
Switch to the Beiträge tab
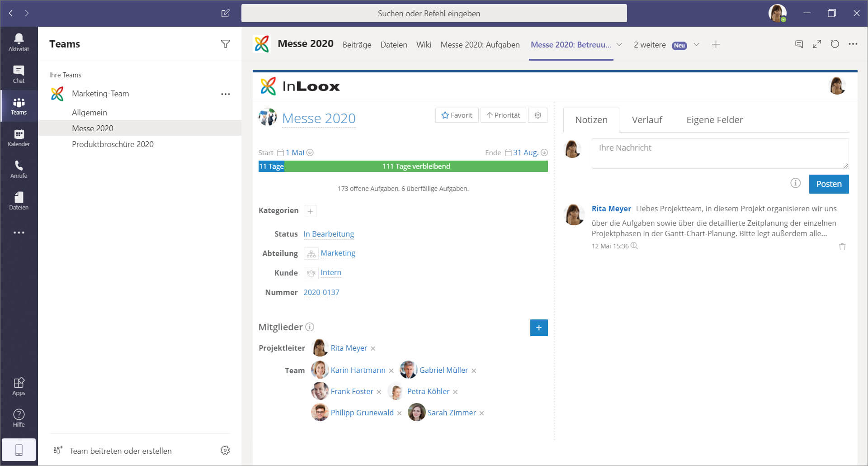(357, 44)
